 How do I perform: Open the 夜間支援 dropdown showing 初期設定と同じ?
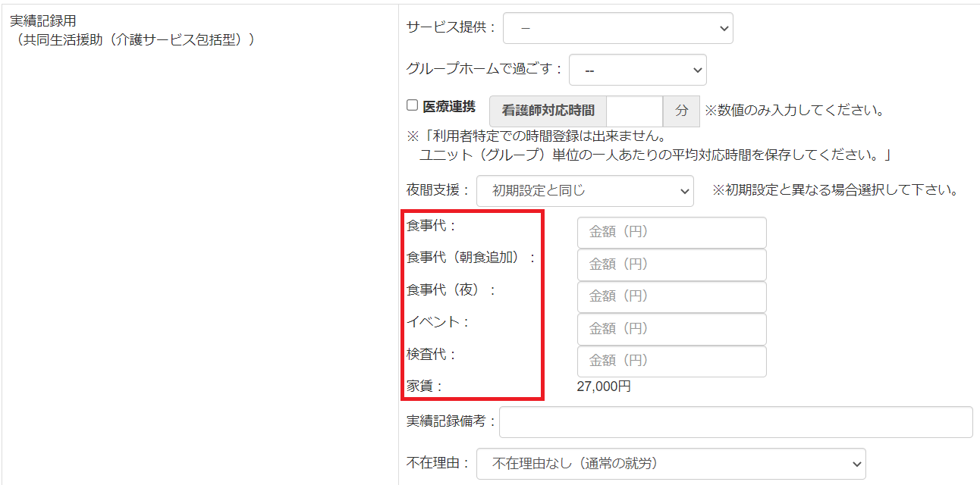point(584,191)
